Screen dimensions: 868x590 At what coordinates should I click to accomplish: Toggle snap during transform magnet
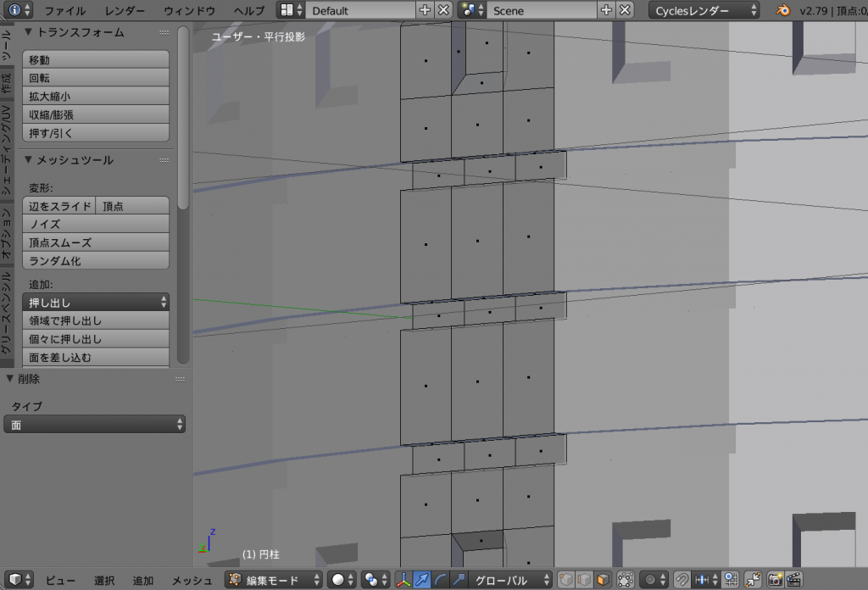(681, 581)
